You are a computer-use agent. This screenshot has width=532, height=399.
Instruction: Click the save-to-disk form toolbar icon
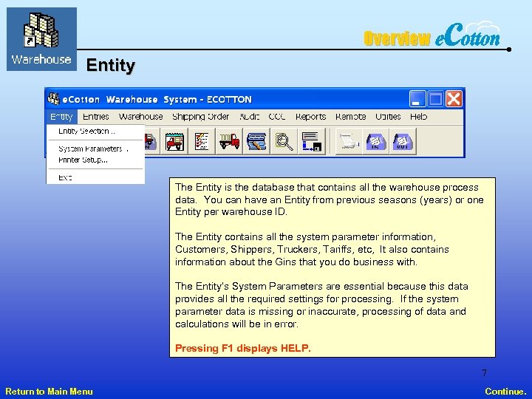click(x=312, y=141)
